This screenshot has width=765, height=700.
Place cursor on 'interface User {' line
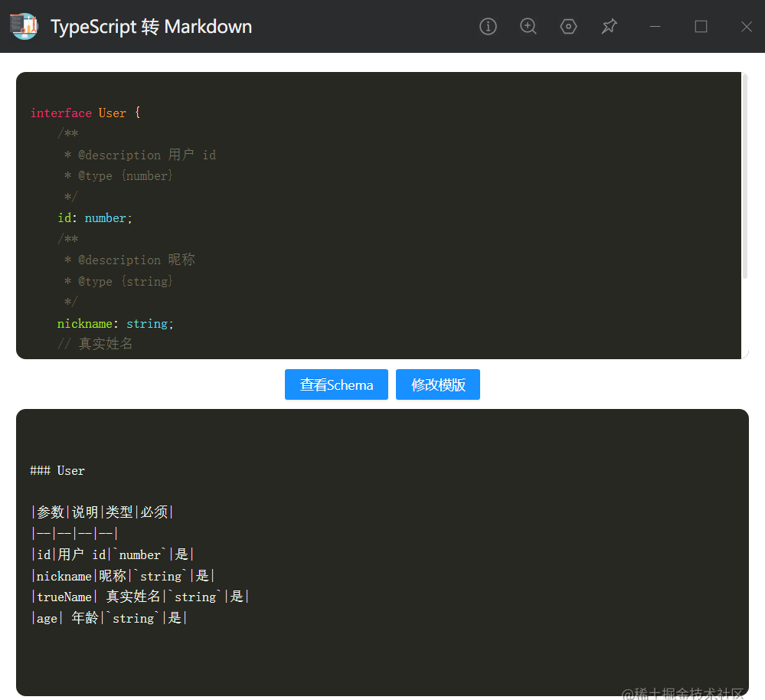tap(85, 113)
